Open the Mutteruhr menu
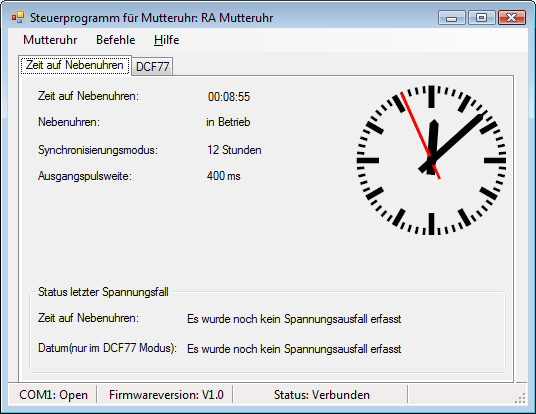 pyautogui.click(x=50, y=40)
